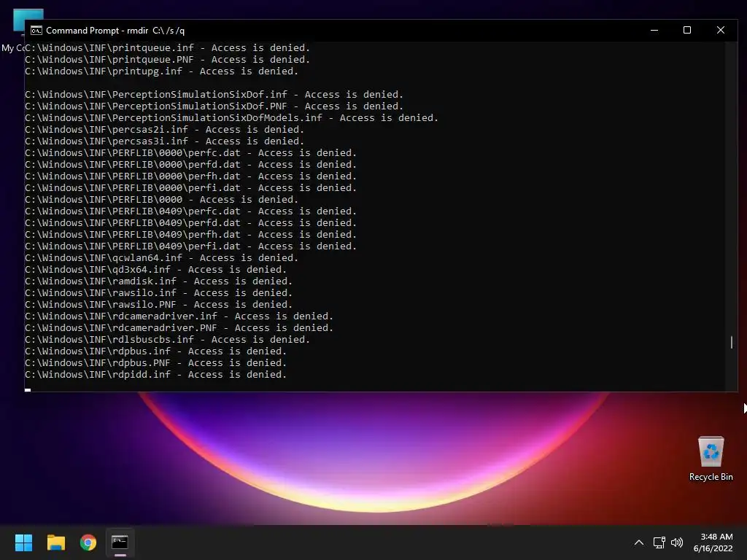Click the blinking cursor at the prompt
The height and width of the screenshot is (560, 747).
point(28,390)
